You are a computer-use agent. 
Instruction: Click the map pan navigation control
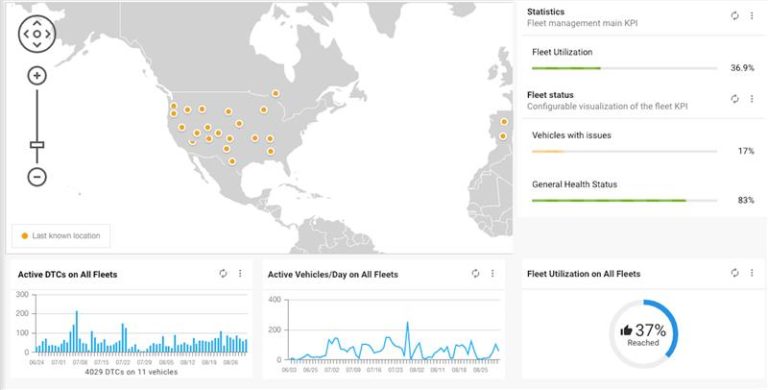(37, 34)
